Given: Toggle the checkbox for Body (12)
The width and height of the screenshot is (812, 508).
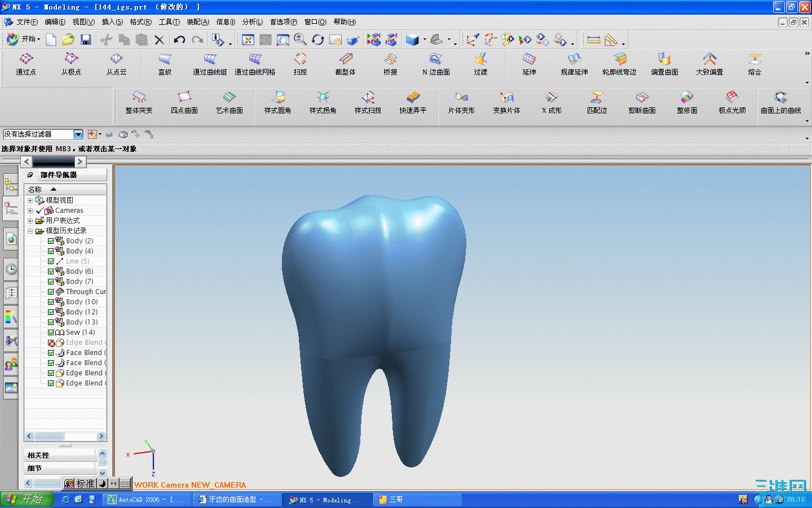Looking at the screenshot, I should pyautogui.click(x=51, y=312).
